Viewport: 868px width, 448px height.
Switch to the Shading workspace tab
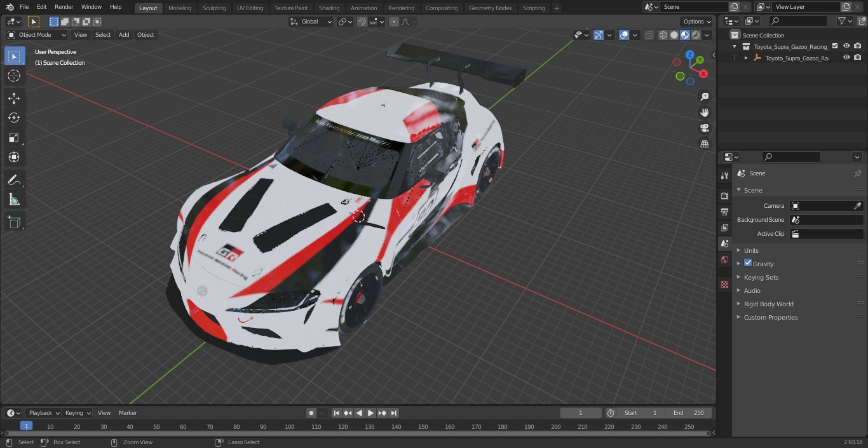[329, 8]
